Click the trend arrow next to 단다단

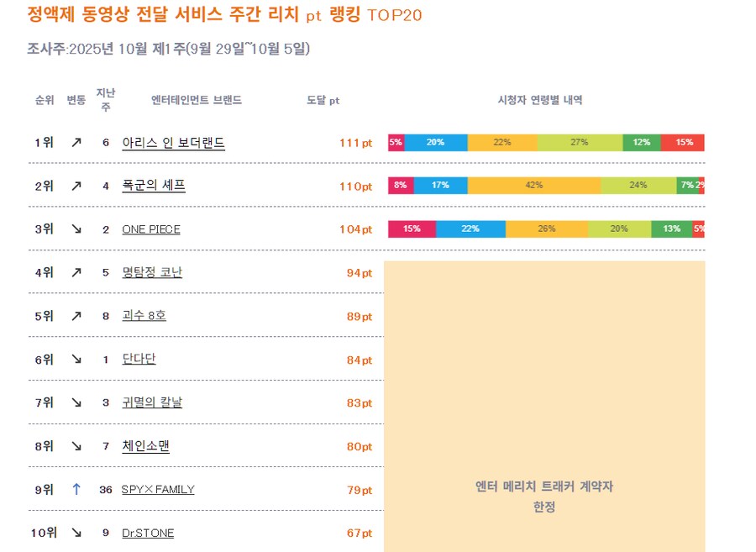point(76,360)
